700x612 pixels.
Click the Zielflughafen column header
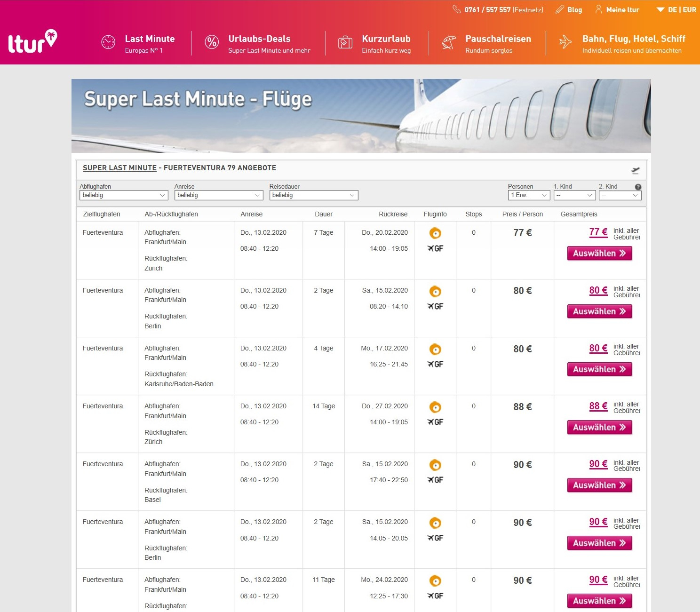(x=102, y=214)
